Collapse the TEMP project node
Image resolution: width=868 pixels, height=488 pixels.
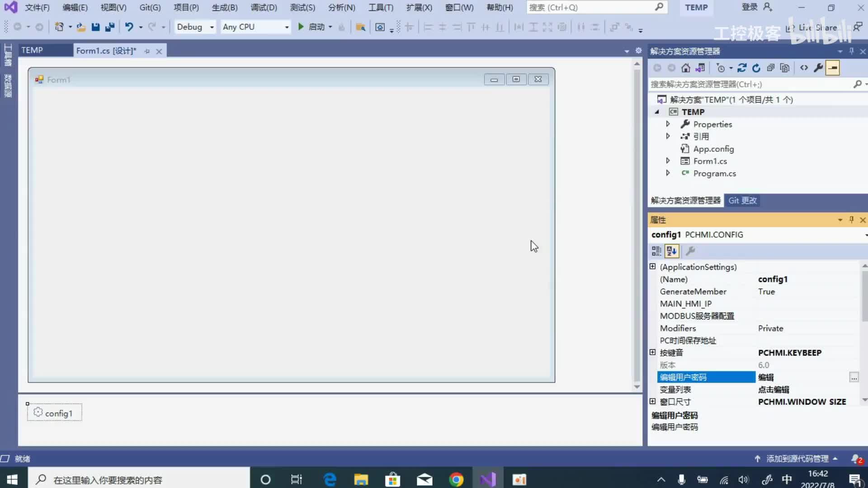click(x=657, y=112)
